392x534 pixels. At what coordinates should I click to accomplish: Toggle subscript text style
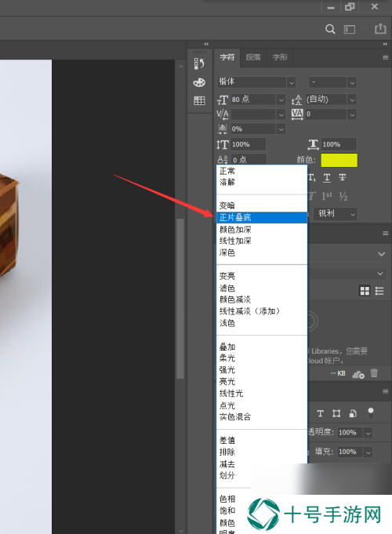coord(312,177)
